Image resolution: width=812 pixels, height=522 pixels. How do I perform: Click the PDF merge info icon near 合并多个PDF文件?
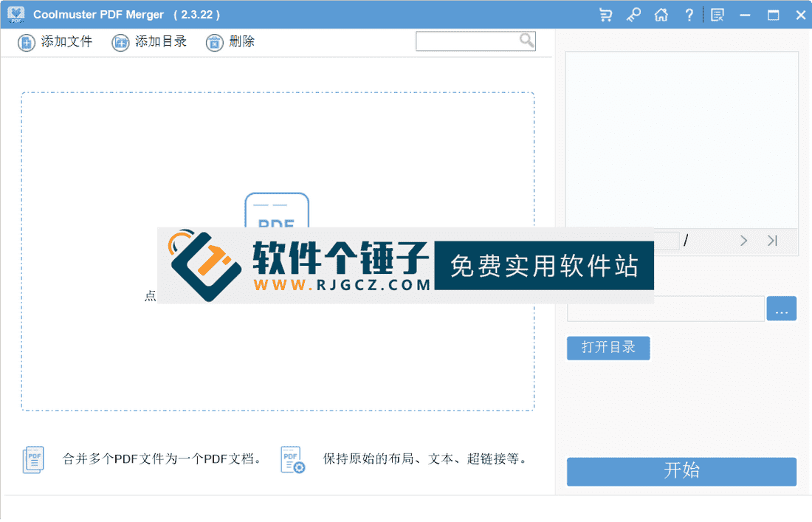coord(32,459)
